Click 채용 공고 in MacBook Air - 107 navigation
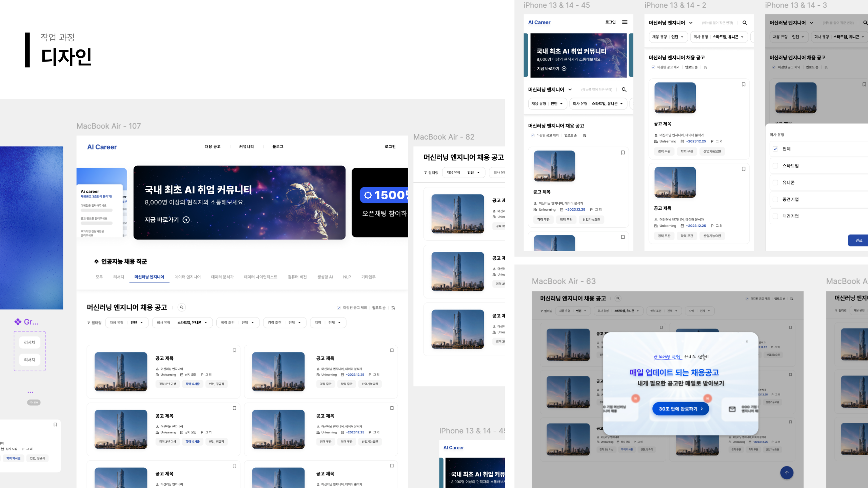The width and height of the screenshot is (868, 488). point(213,146)
